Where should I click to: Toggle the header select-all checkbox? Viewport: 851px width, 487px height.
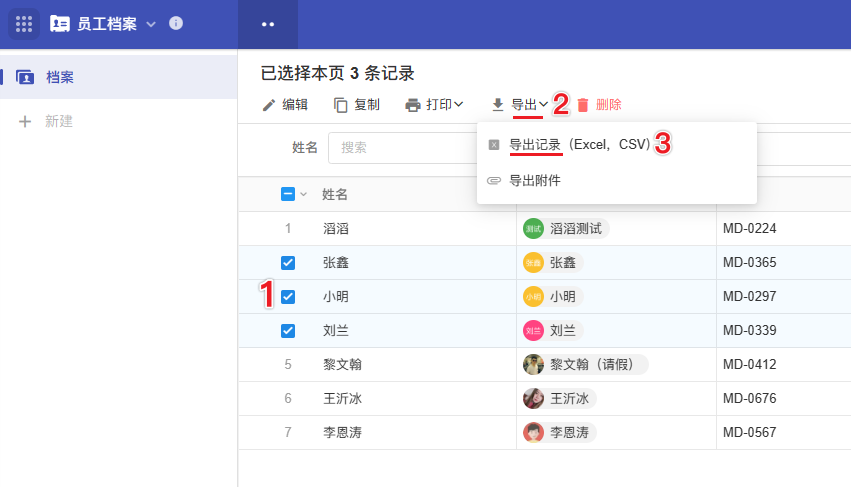point(288,194)
